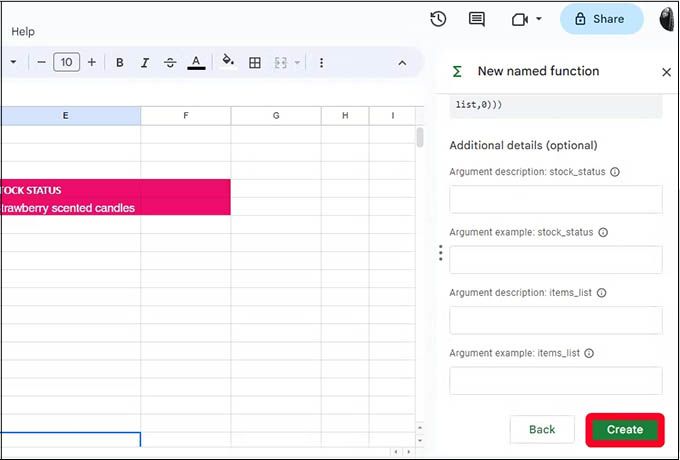Viewport: 680px width, 460px height.
Task: Click the merge cells icon
Action: tap(281, 63)
